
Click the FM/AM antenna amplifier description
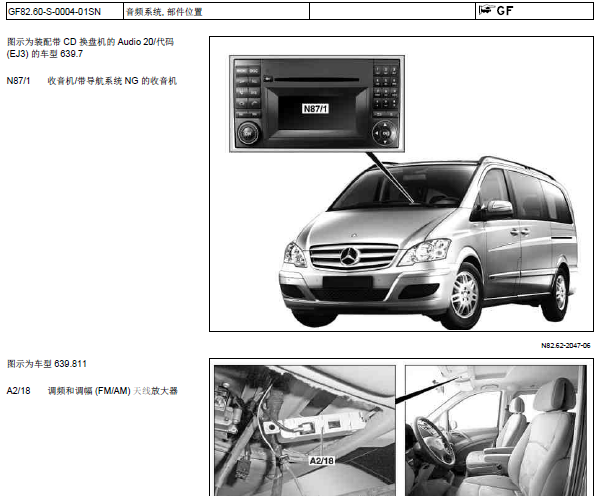pos(112,391)
